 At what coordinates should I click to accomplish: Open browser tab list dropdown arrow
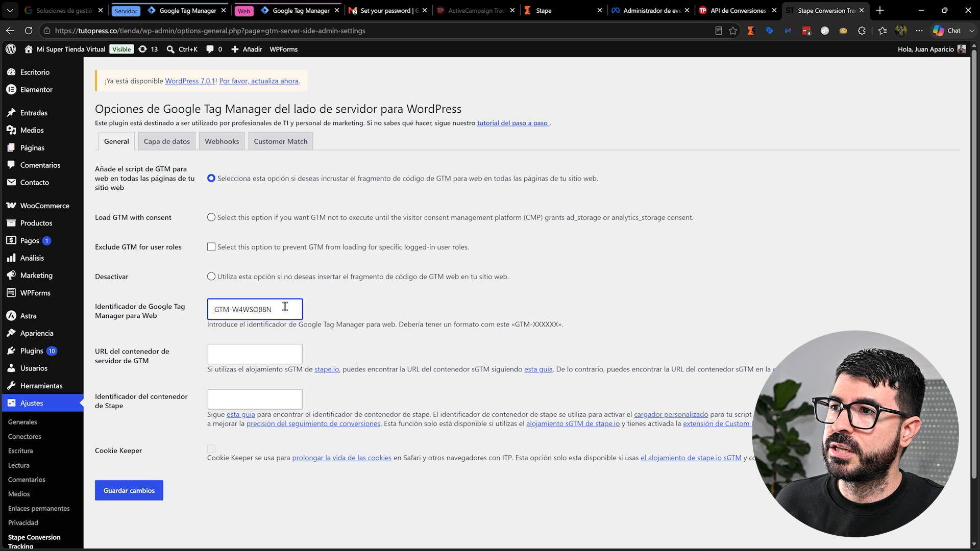tap(10, 10)
